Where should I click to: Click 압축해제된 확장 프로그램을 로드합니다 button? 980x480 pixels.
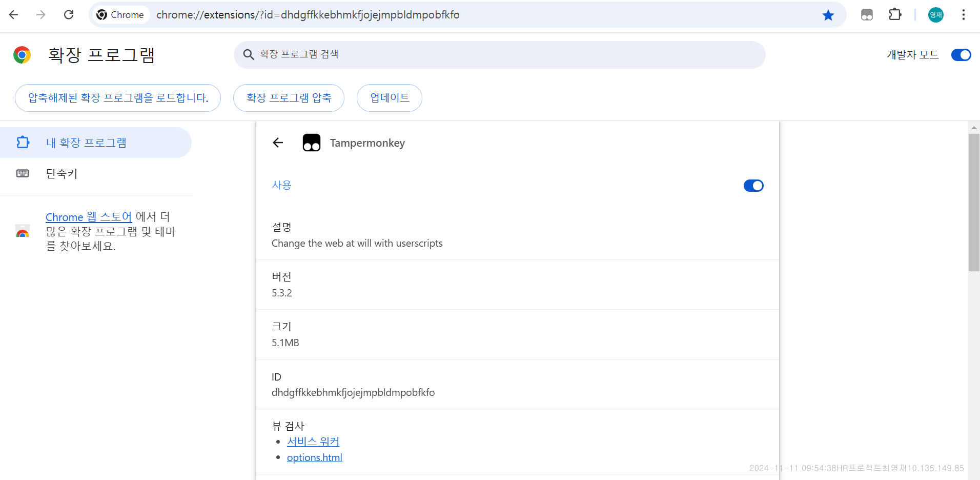pos(118,98)
